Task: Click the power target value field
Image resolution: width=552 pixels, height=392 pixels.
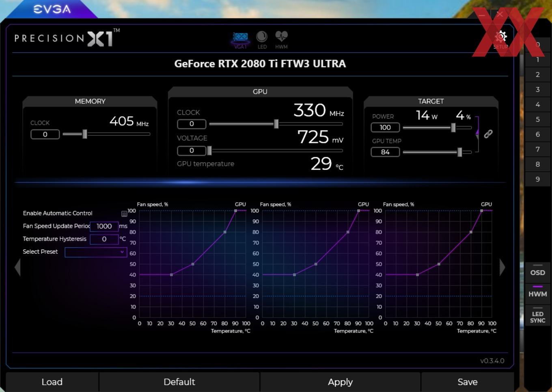Action: tap(385, 127)
